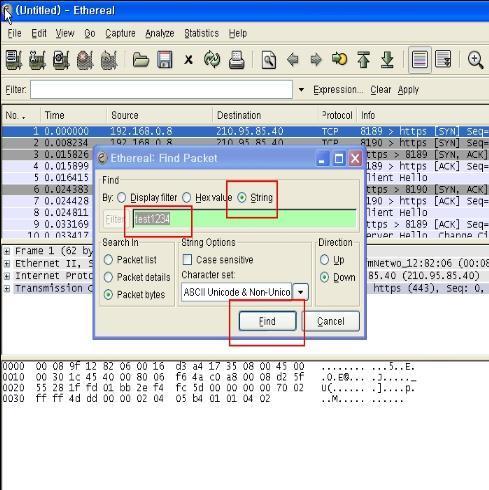Viewport: 489px width, 490px height.
Task: Enable Case sensitive checkbox
Action: point(187,260)
